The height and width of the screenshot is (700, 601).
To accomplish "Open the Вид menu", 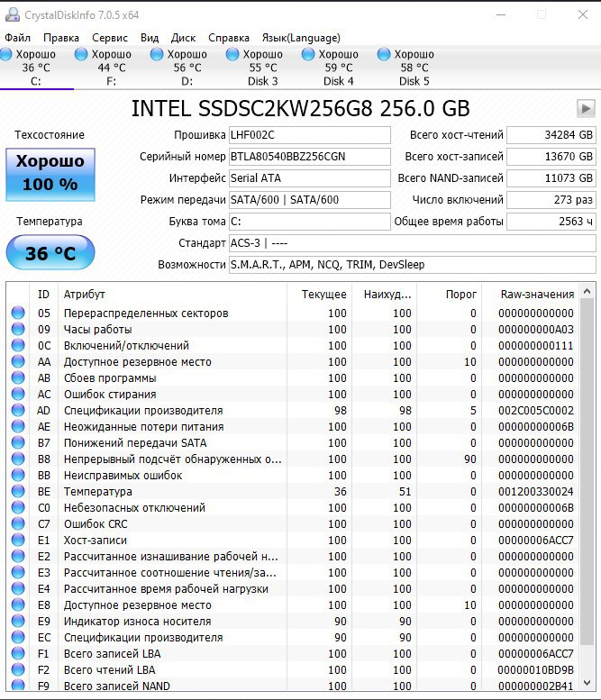I will 150,38.
